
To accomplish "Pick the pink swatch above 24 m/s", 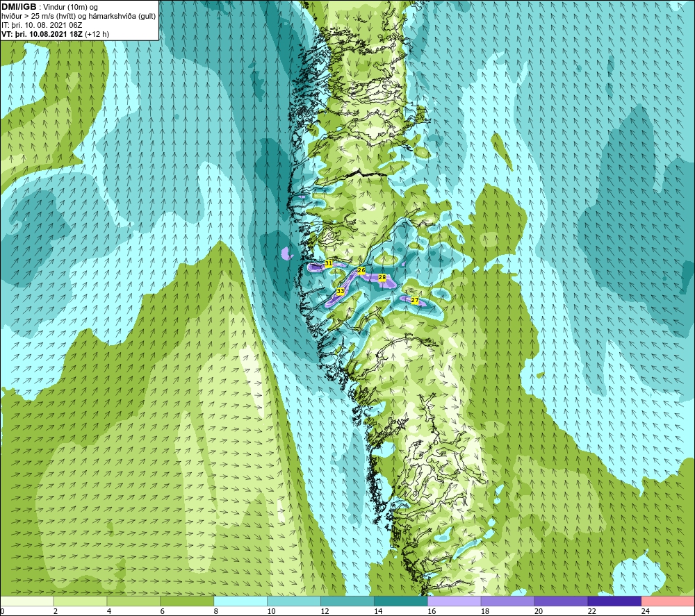I will coord(668,601).
